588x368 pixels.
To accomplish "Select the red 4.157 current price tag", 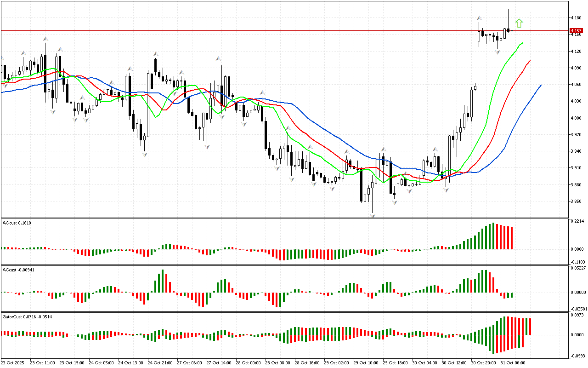I will click(x=576, y=31).
